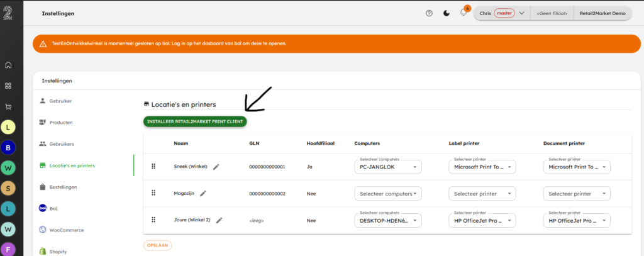The image size is (644, 256).
Task: Select the blue B circle in sidebar
Action: (x=8, y=148)
